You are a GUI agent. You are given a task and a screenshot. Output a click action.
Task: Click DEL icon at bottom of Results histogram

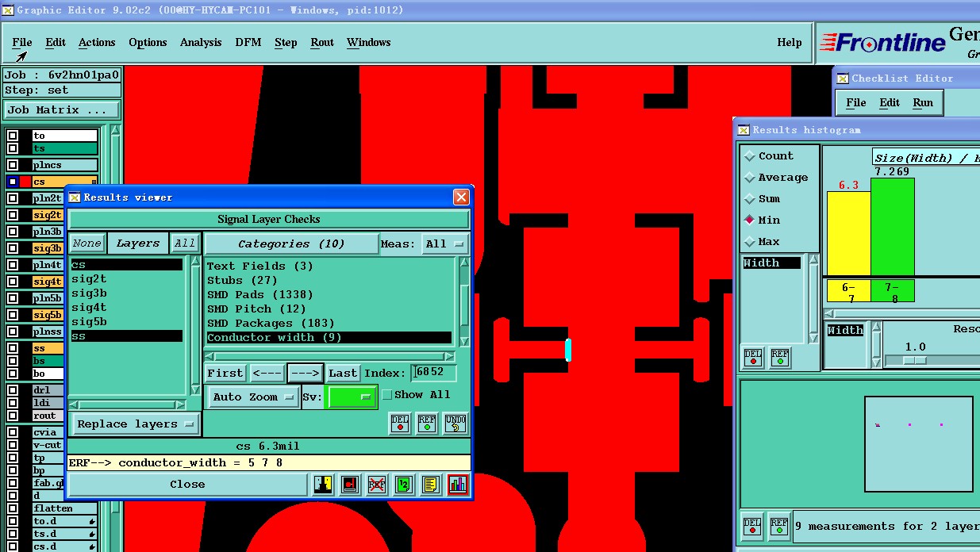[752, 526]
